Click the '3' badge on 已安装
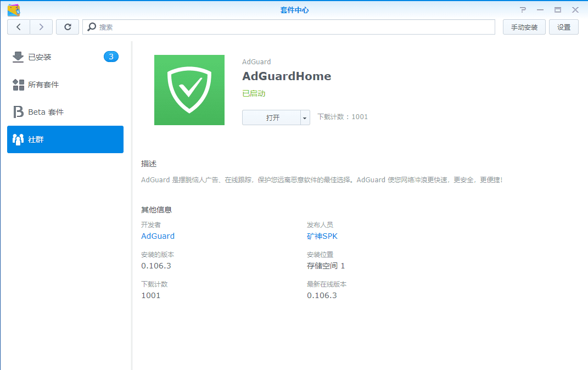 [111, 57]
